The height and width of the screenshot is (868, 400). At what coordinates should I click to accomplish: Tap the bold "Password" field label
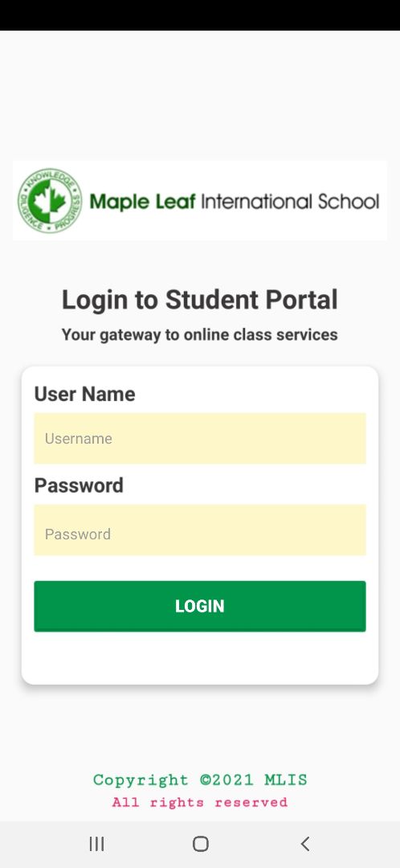point(79,485)
